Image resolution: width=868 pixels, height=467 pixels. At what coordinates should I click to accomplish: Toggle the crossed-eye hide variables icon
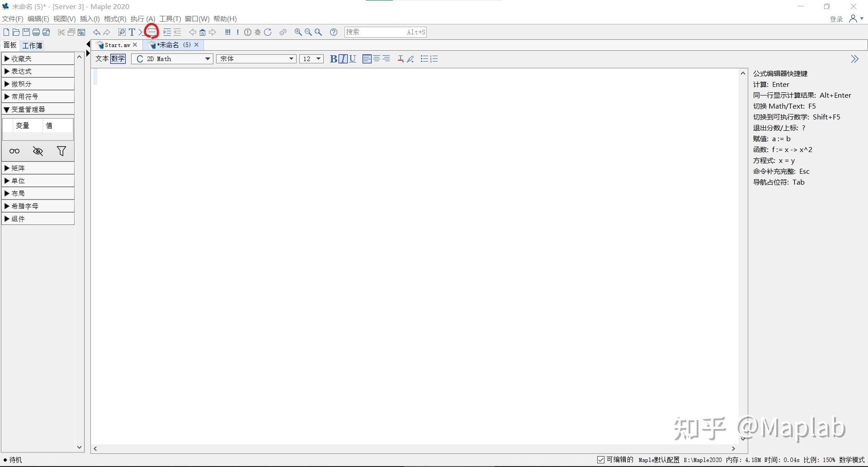coord(38,151)
